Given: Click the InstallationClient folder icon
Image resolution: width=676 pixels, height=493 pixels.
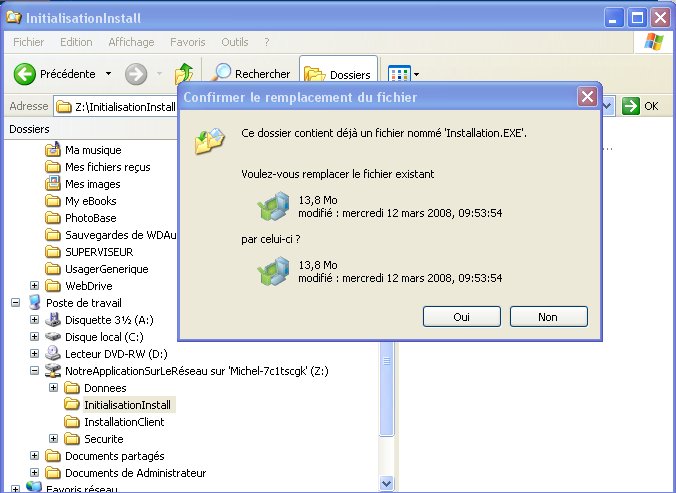Looking at the screenshot, I should (x=72, y=421).
